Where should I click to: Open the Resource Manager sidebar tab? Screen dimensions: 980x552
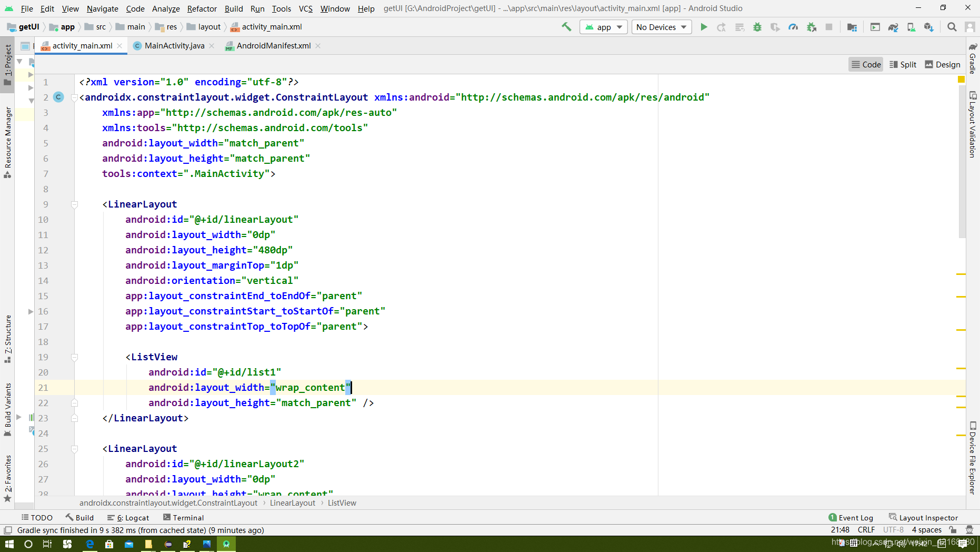[x=7, y=142]
